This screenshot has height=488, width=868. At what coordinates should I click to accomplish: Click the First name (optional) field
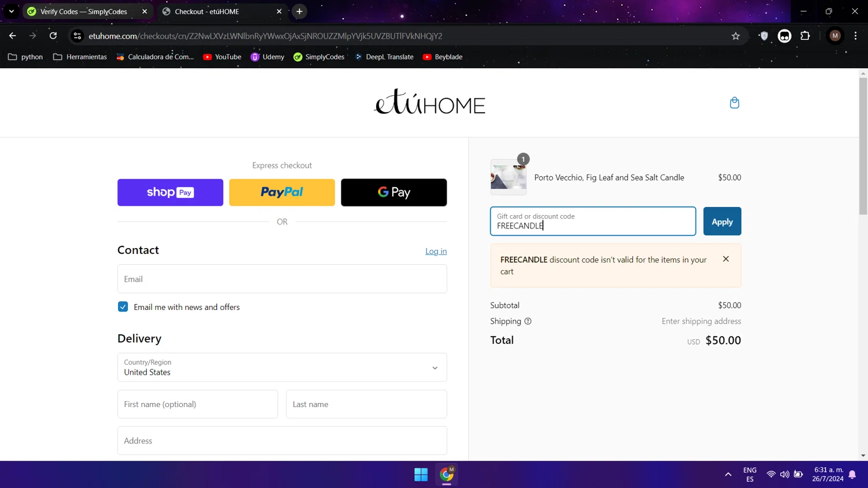click(198, 404)
